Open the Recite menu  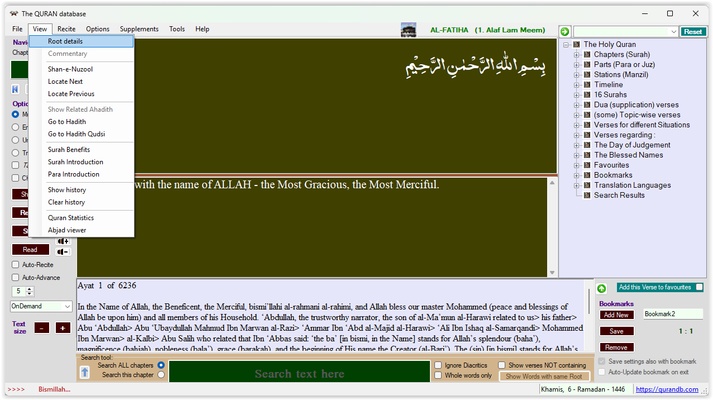tap(66, 29)
